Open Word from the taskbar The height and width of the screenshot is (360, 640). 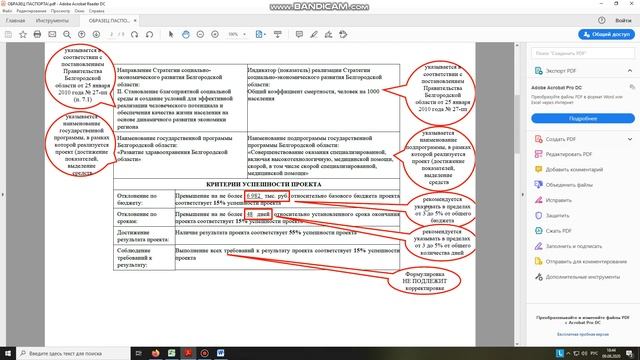pyautogui.click(x=220, y=353)
